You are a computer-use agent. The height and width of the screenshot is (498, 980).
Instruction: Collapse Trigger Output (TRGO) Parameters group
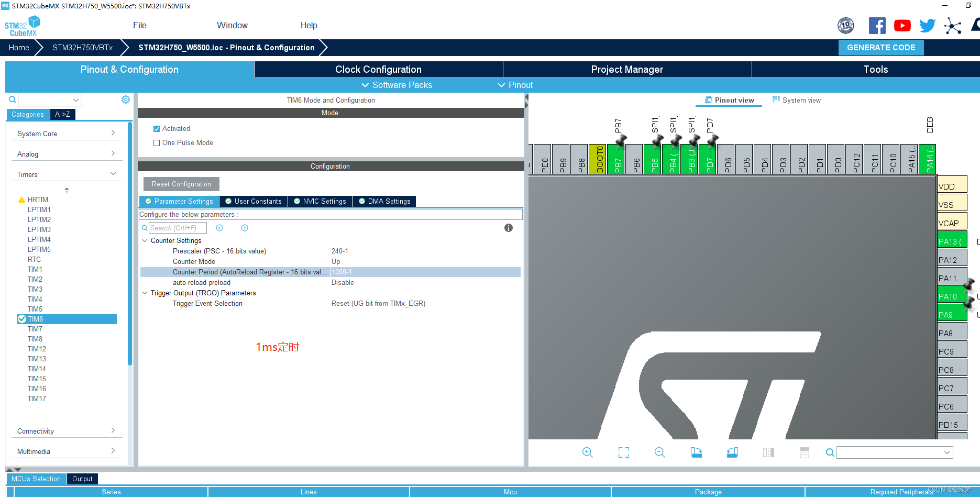[145, 293]
